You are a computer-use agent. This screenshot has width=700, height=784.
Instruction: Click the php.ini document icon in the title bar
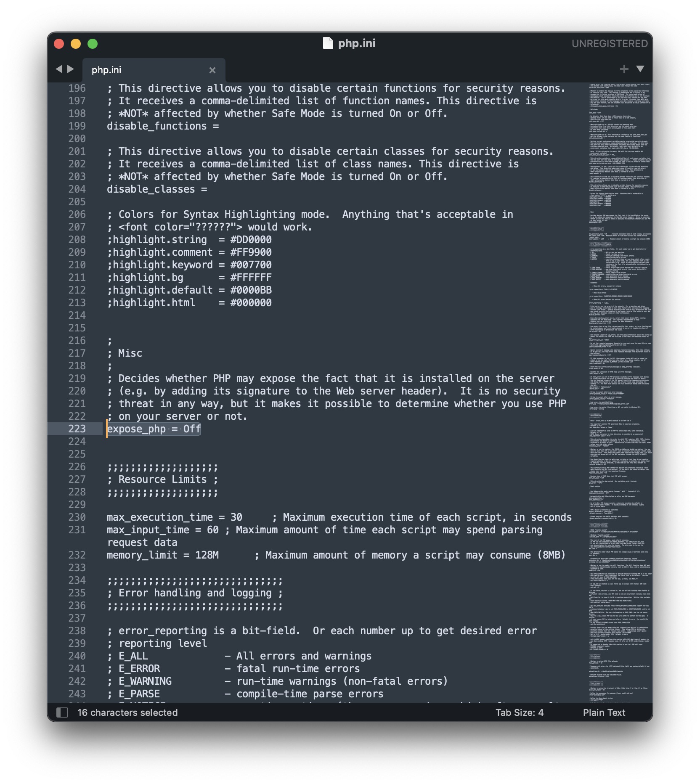328,43
